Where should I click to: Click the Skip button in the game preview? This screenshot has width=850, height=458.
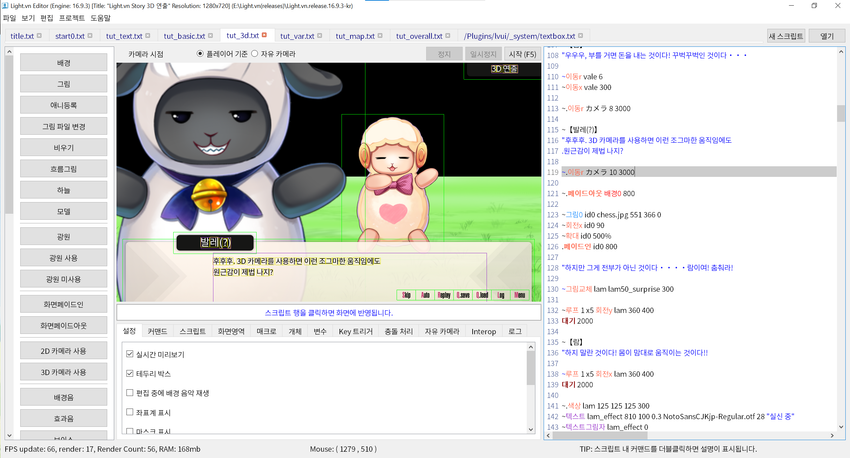pyautogui.click(x=406, y=295)
